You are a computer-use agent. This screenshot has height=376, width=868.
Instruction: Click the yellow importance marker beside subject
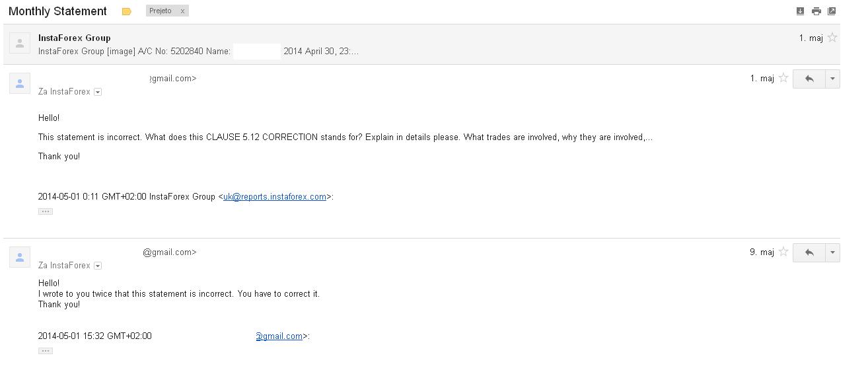127,12
